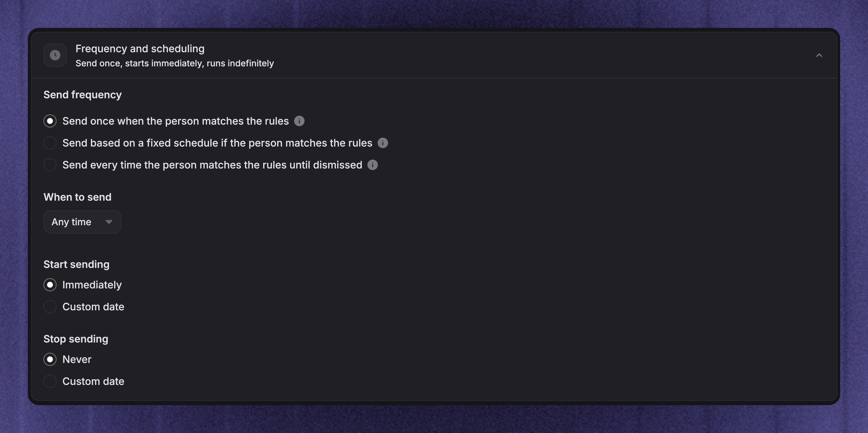868x433 pixels.
Task: Click the 'Send once, starts immediately' summary text
Action: [175, 63]
